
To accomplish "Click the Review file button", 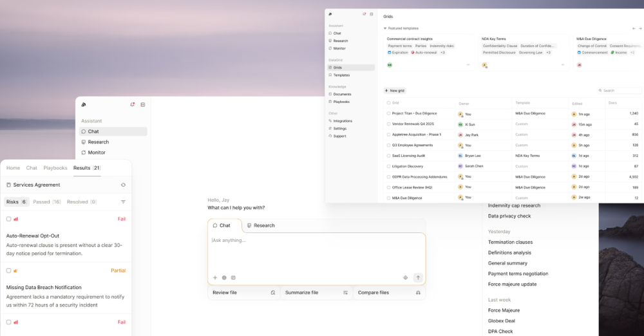I will [244, 292].
